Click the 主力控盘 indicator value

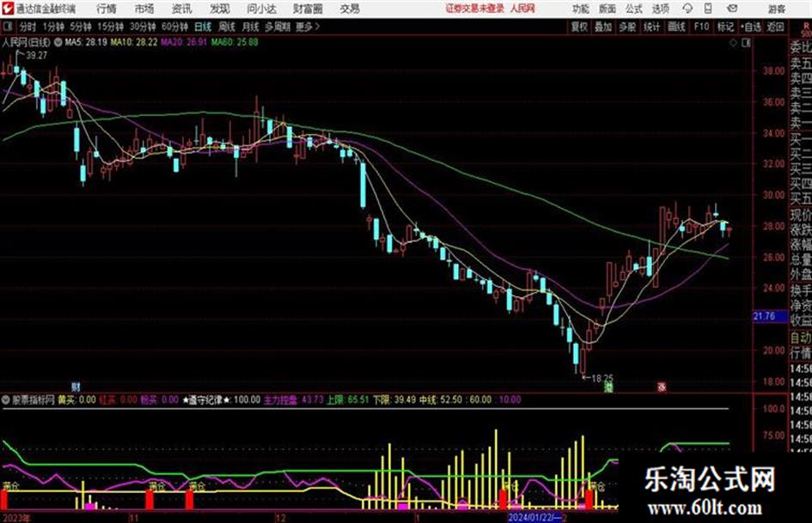(x=294, y=399)
